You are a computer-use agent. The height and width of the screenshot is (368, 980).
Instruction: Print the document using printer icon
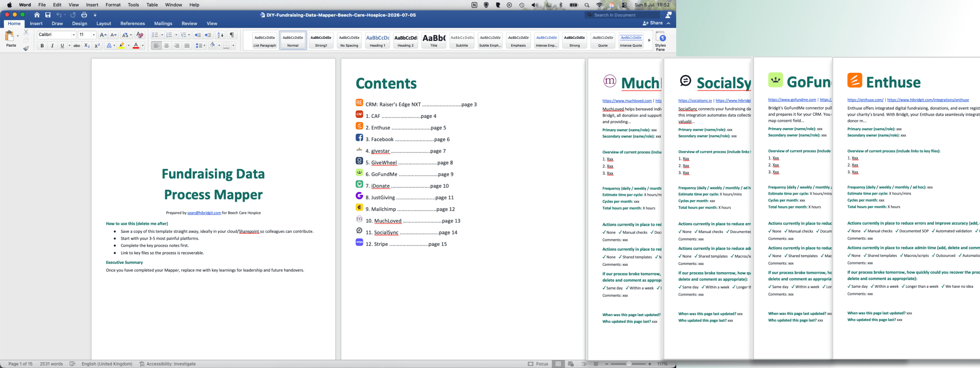(84, 15)
